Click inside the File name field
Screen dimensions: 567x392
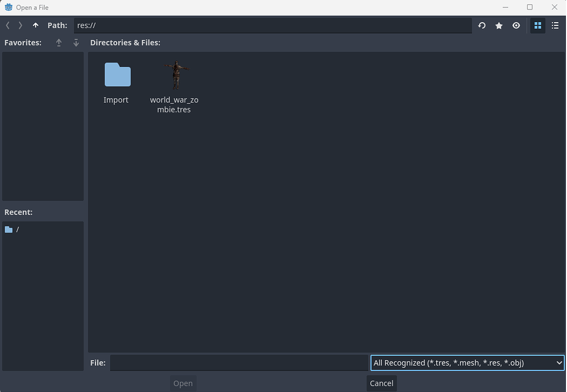[238, 363]
